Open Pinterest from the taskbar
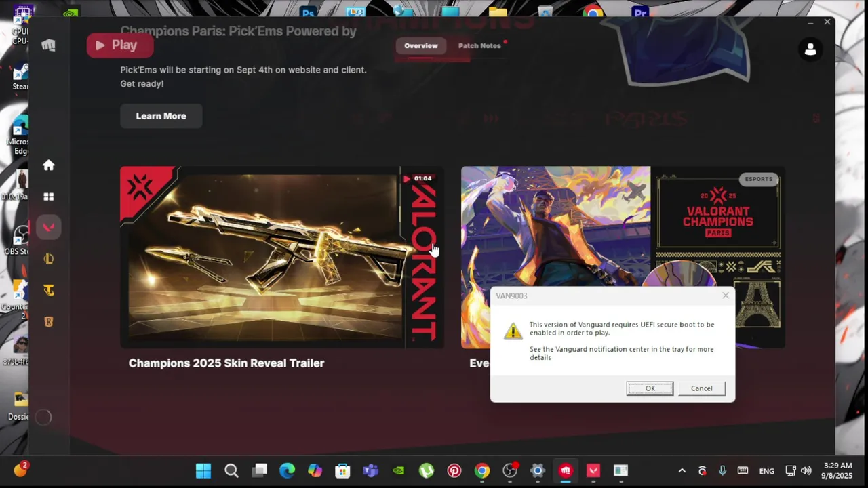The height and width of the screenshot is (488, 868). (454, 470)
